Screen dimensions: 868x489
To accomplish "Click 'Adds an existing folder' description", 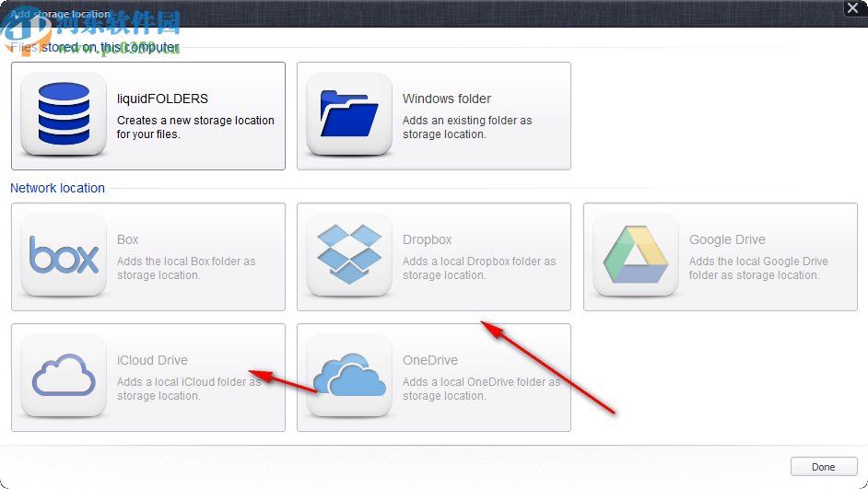I will click(x=467, y=127).
